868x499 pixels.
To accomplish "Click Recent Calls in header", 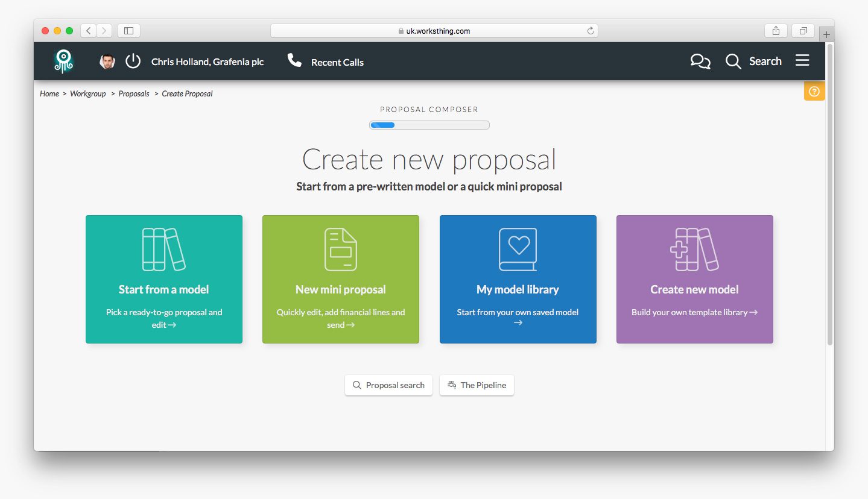I will (337, 62).
